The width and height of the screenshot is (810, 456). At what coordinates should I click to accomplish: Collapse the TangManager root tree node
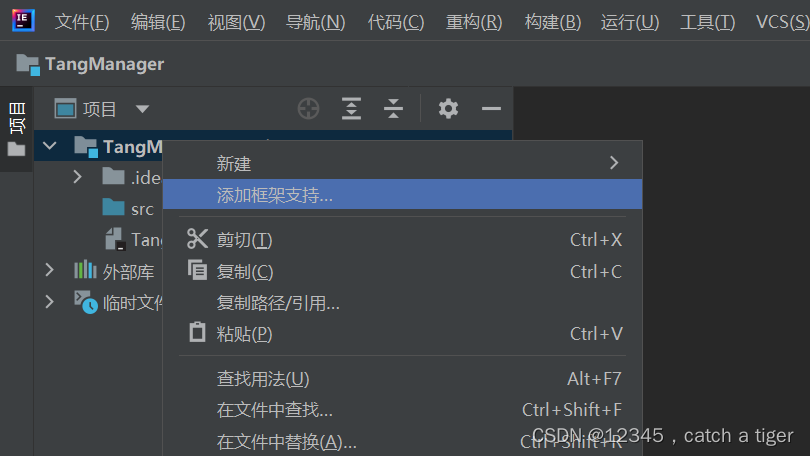point(50,146)
